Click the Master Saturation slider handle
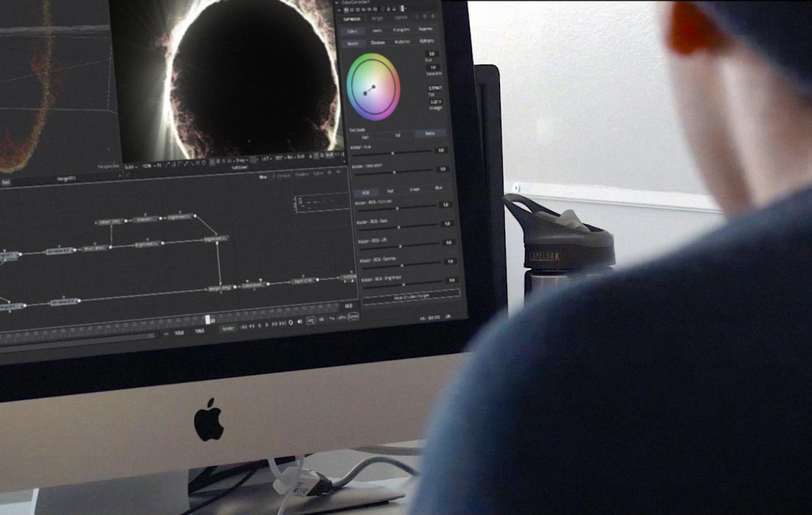Screen dimensions: 812x515 point(394,172)
